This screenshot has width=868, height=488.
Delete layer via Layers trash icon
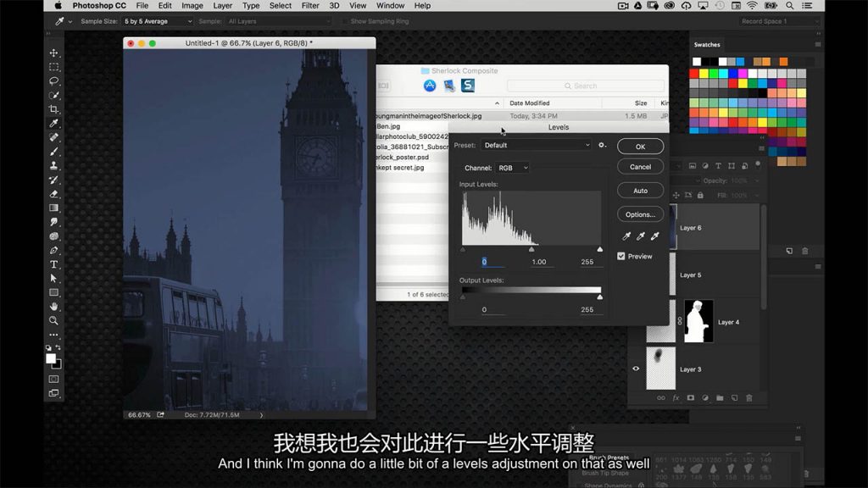pos(749,398)
